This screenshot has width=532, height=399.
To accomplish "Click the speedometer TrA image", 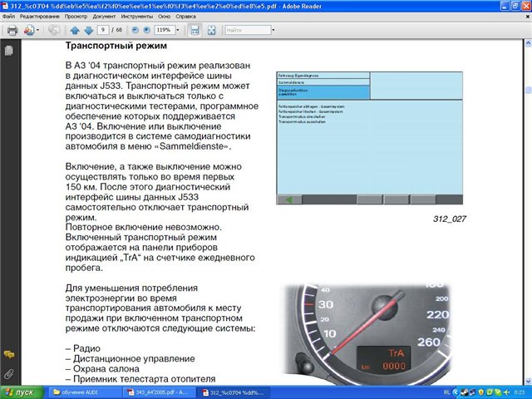I will [367, 334].
